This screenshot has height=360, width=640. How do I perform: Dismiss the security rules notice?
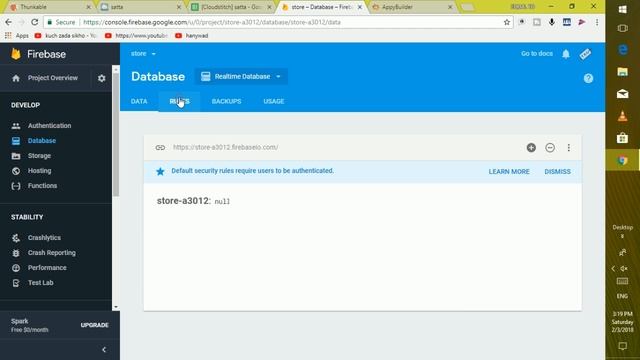(x=557, y=171)
